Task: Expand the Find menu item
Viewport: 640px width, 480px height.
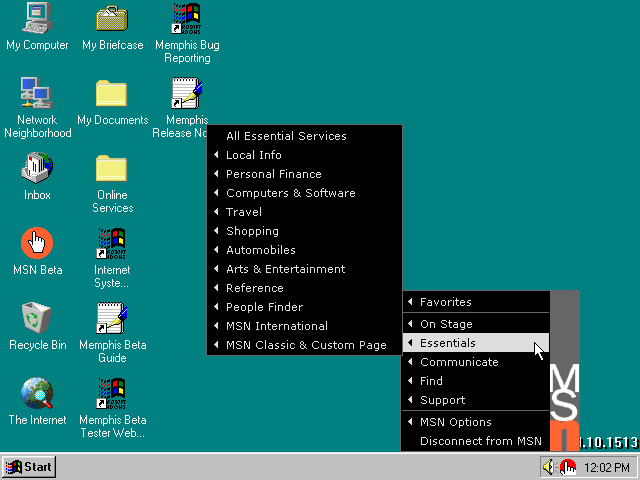Action: (476, 381)
